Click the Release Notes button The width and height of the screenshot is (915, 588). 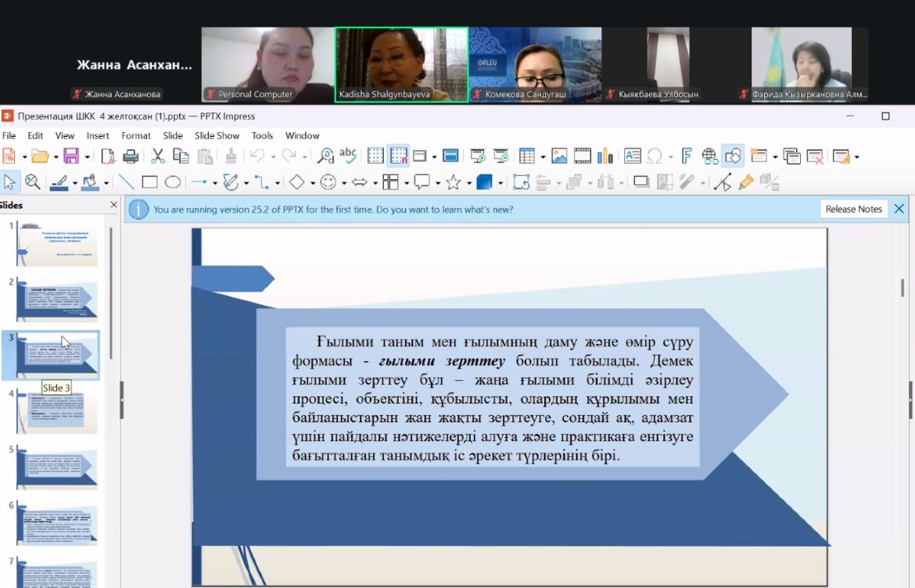click(853, 209)
